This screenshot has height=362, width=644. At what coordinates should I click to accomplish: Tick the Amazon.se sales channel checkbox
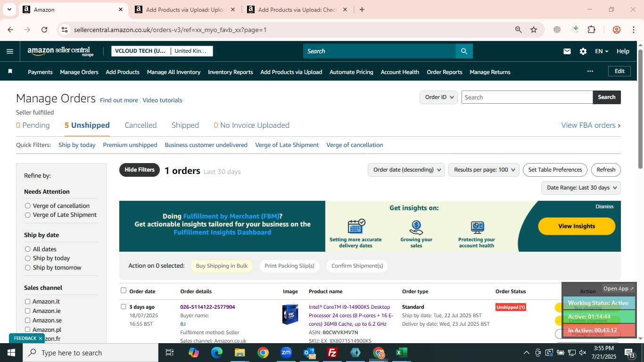click(x=27, y=321)
